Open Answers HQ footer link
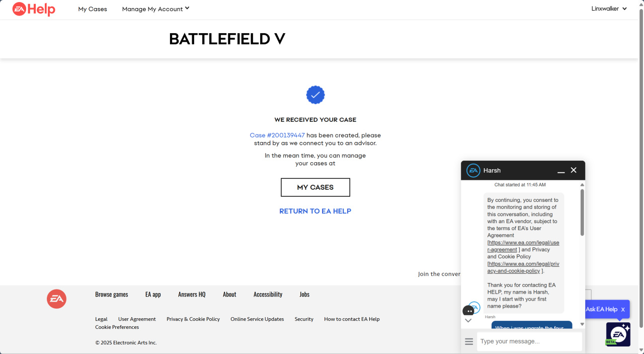This screenshot has width=644, height=354. click(x=192, y=295)
